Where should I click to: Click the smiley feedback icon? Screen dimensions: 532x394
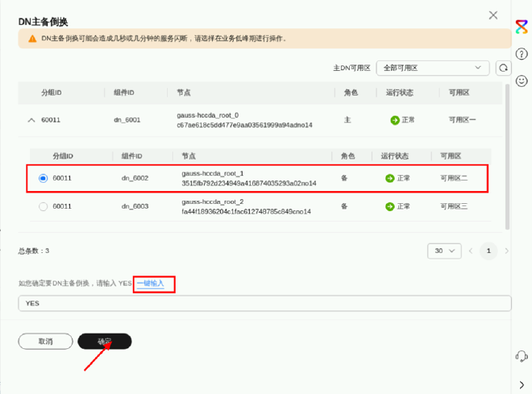tap(522, 81)
